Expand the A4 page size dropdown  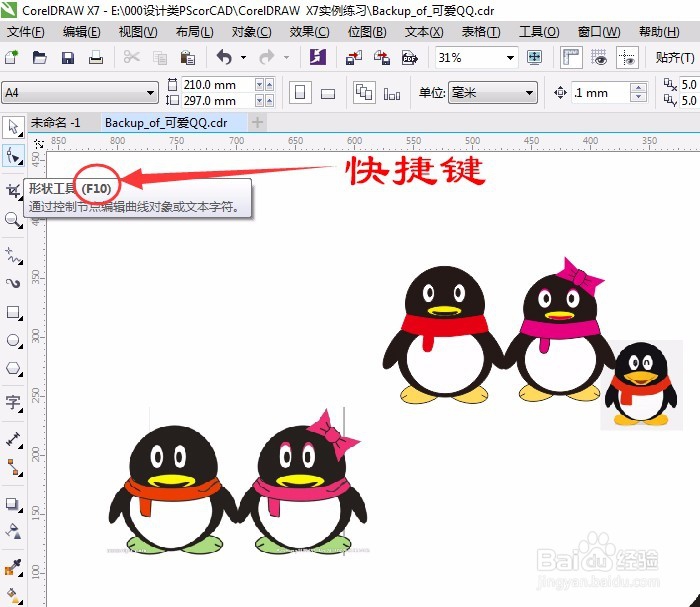tap(150, 93)
